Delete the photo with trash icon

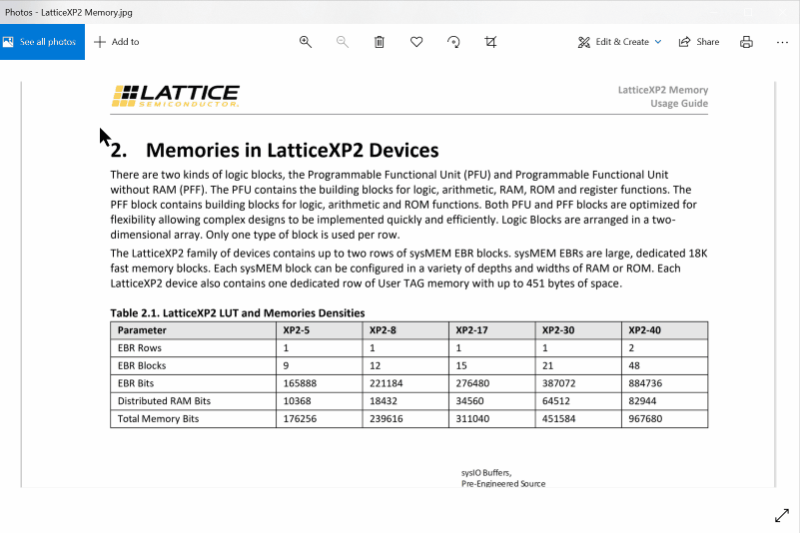tap(379, 42)
